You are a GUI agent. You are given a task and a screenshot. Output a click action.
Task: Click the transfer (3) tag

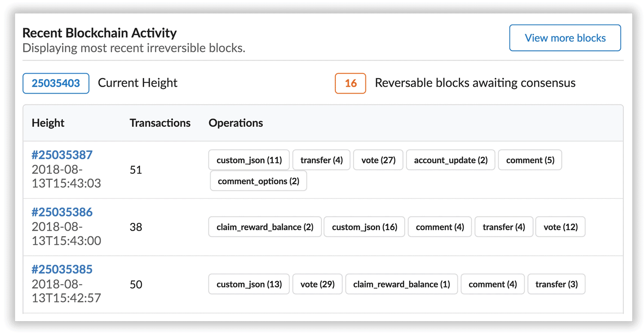point(556,284)
